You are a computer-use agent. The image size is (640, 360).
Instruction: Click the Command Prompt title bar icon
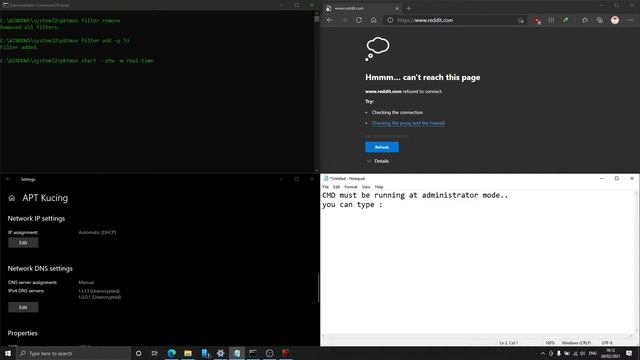coord(5,5)
